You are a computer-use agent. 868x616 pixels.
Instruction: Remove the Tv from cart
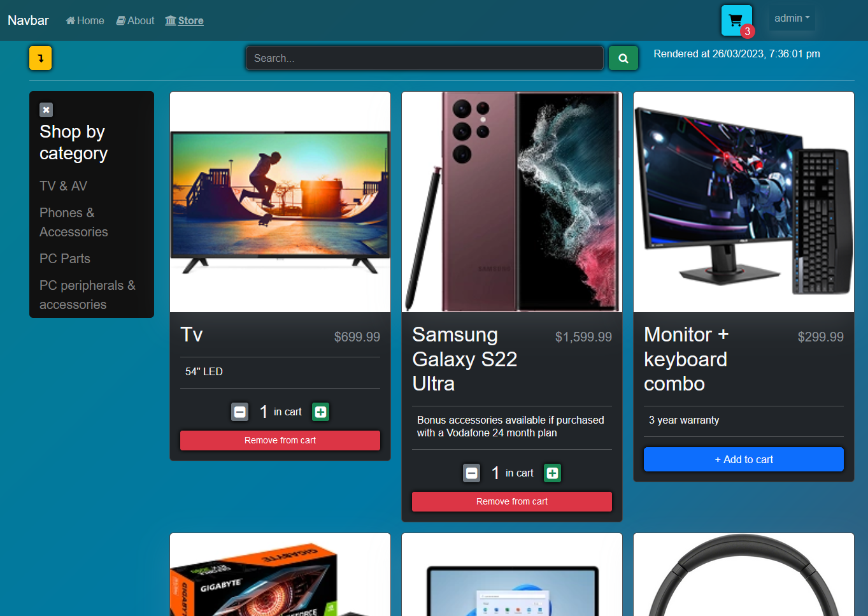280,440
